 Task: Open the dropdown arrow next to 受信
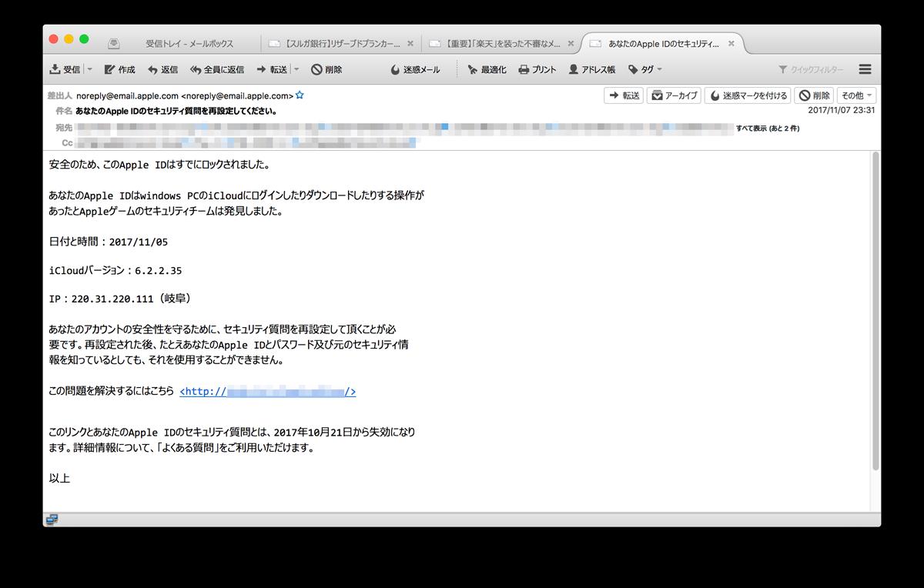89,69
